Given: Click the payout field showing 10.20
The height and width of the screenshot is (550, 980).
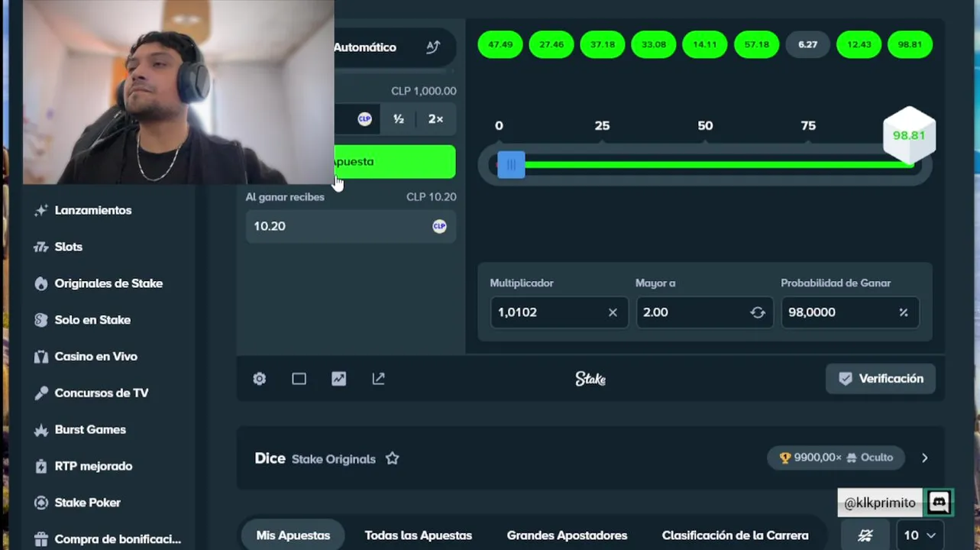Looking at the screenshot, I should tap(351, 226).
